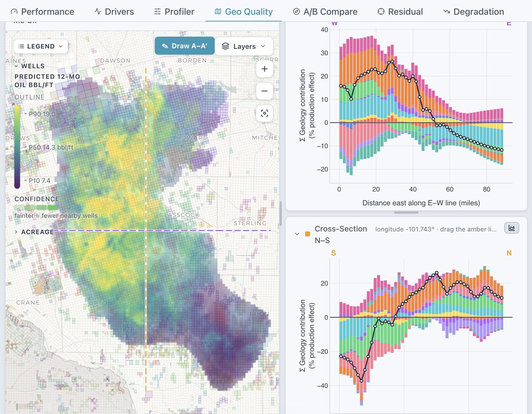Switch to the Degradation tab
This screenshot has width=532, height=414.
click(x=473, y=12)
